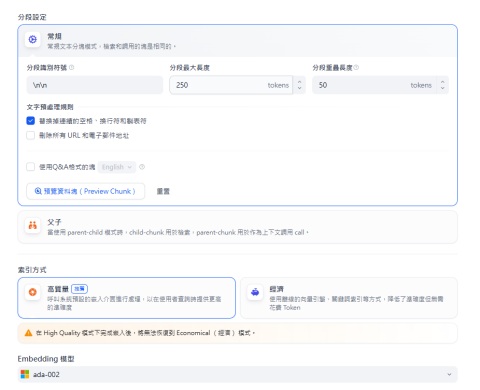The width and height of the screenshot is (480, 390).
Task: Open the Embedding model ada-002 dropdown
Action: click(237, 374)
